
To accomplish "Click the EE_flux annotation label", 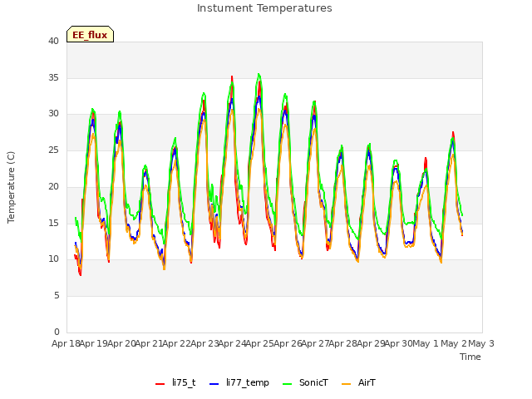I will (90, 34).
